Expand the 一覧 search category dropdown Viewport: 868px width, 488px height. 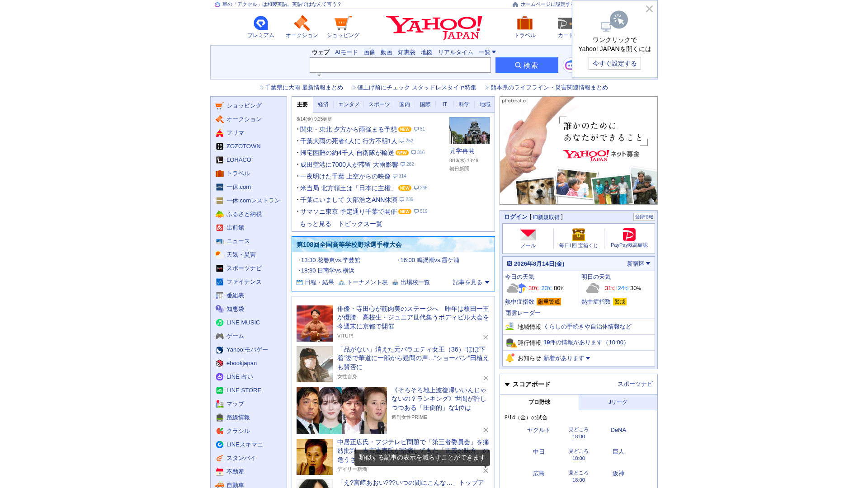pos(487,52)
